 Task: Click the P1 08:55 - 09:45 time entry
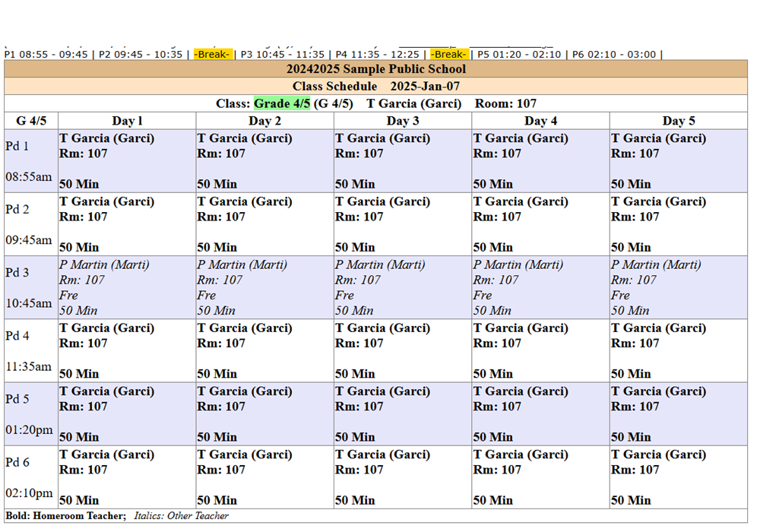click(x=46, y=55)
